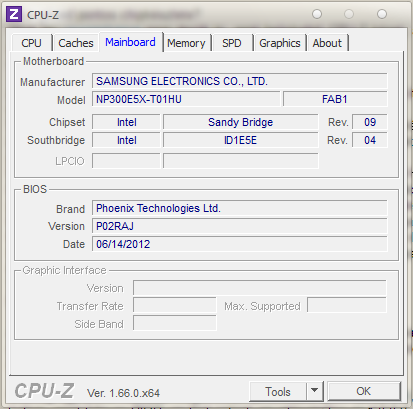
Task: Click the chipset Rev. value 09
Action: pos(370,122)
